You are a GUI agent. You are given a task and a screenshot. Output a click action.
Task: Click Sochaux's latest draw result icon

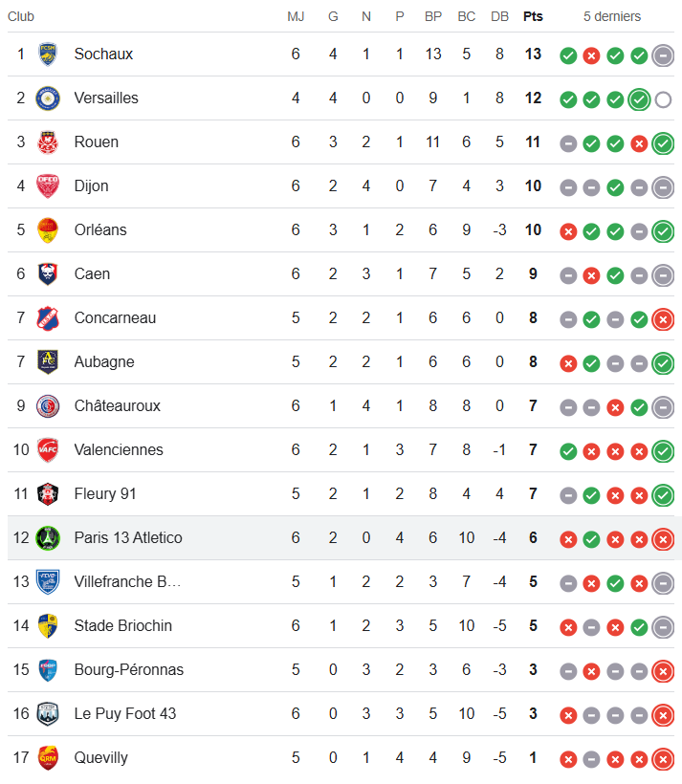pos(663,55)
